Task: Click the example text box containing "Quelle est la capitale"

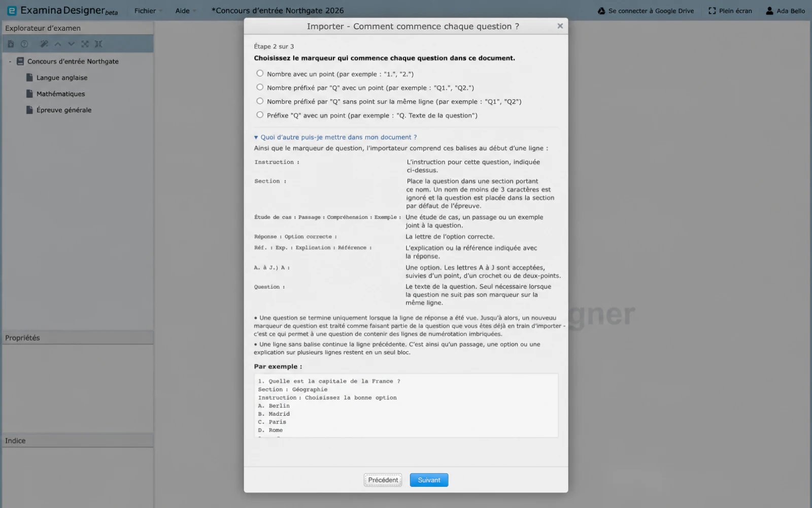Action: tap(406, 405)
